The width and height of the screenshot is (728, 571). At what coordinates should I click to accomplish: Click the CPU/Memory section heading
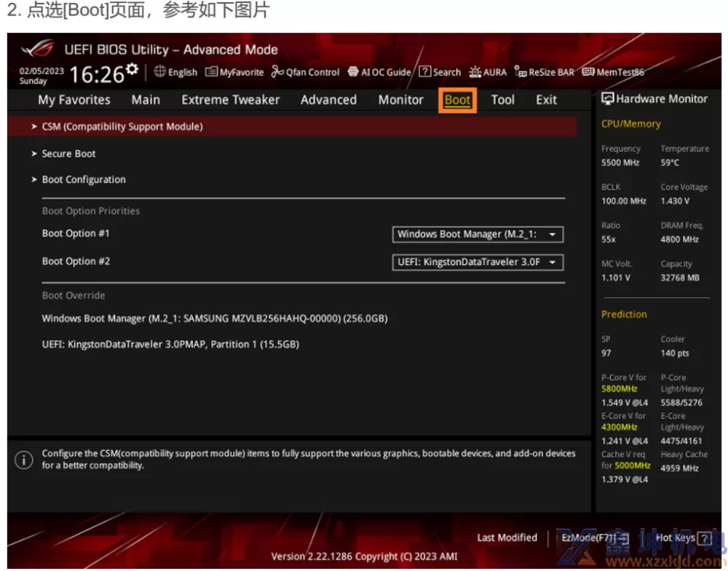click(631, 124)
